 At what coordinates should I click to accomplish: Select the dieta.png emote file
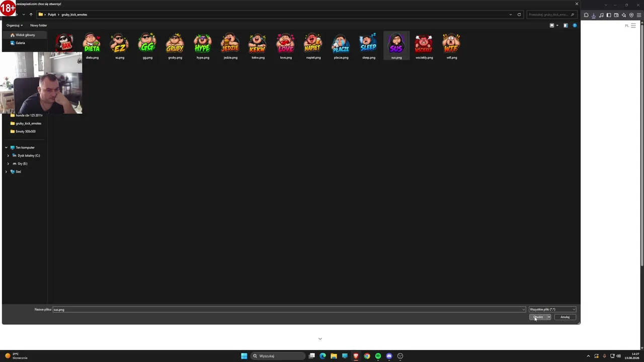coord(92,46)
